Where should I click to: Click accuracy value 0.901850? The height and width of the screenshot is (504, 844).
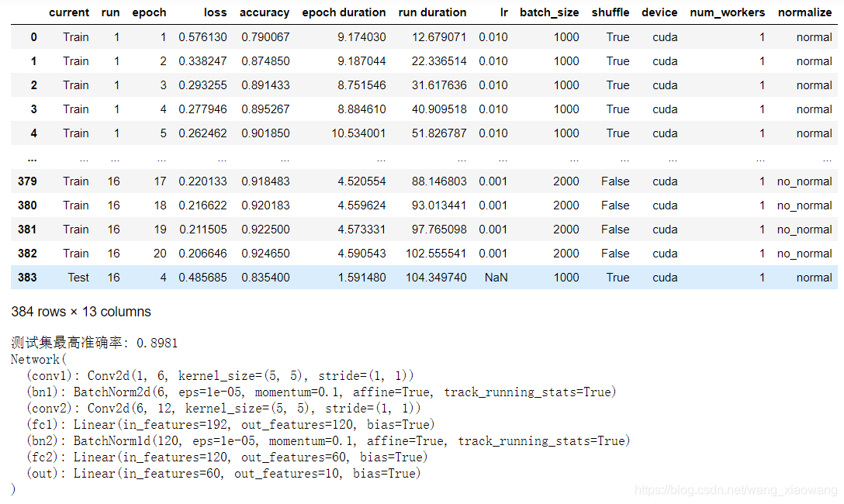[265, 133]
